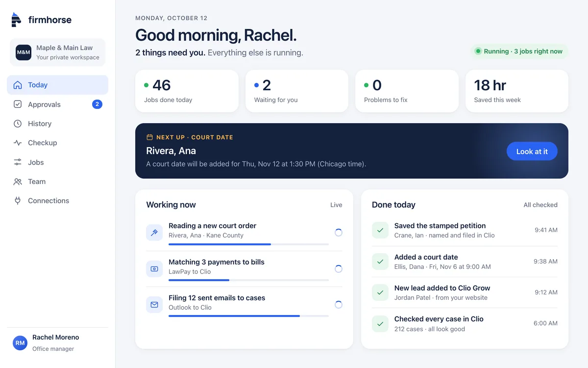This screenshot has height=368, width=588.
Task: Open Rachel Moreno's profile
Action: click(x=57, y=343)
